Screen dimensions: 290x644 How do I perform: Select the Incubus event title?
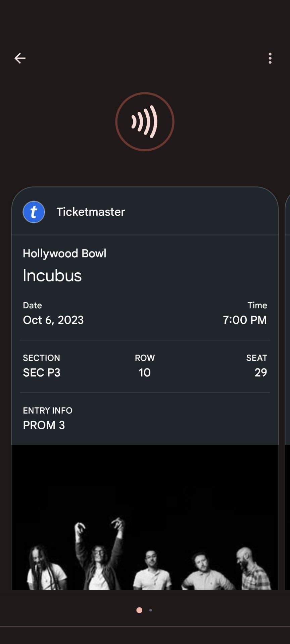pos(52,276)
